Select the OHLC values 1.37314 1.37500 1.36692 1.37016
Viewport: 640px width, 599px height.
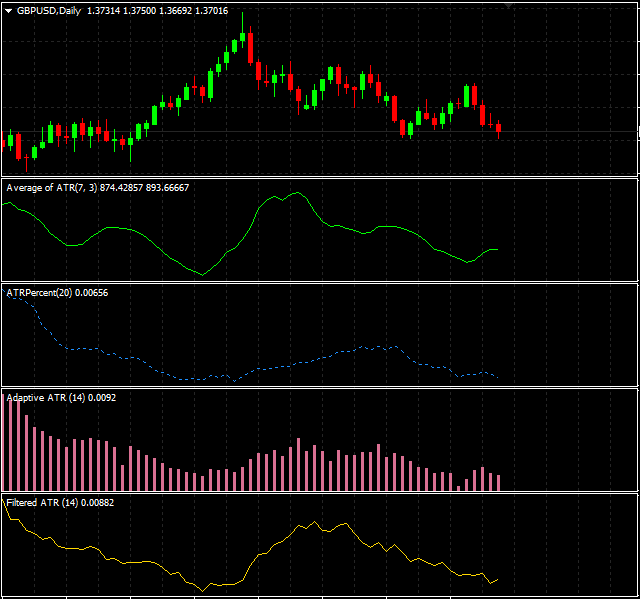158,11
